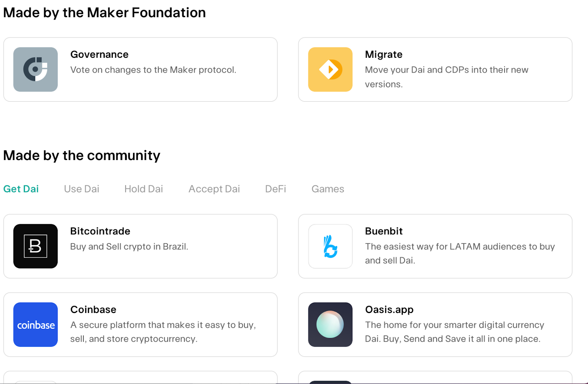Open the Hold Dai tab
588x384 pixels.
point(144,189)
